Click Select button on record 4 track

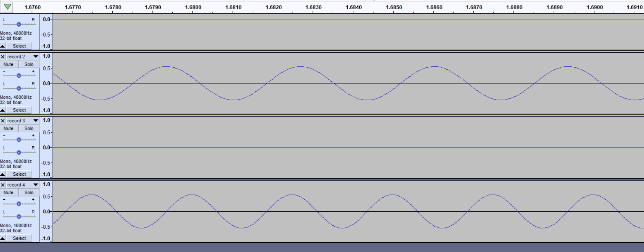(x=19, y=238)
